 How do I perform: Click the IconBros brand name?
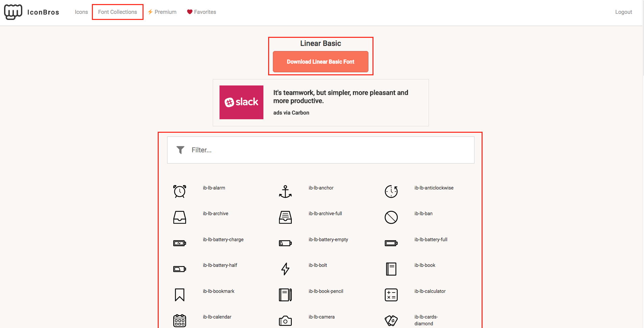click(x=43, y=12)
